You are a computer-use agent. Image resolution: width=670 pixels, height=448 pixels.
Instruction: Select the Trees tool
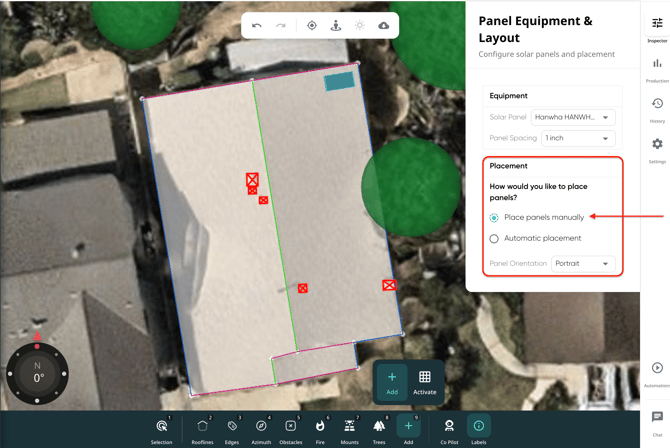point(379,430)
